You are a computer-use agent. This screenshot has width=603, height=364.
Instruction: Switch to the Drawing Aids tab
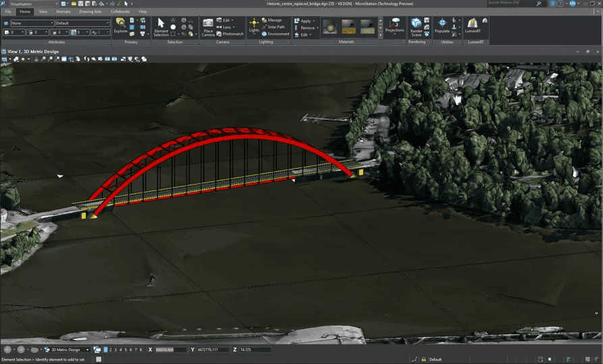[90, 11]
